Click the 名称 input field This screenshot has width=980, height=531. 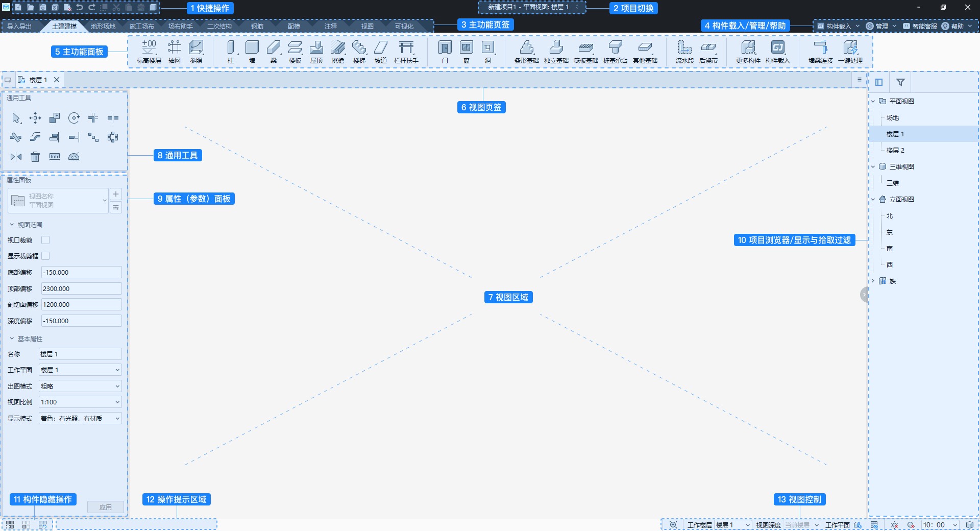(x=80, y=354)
